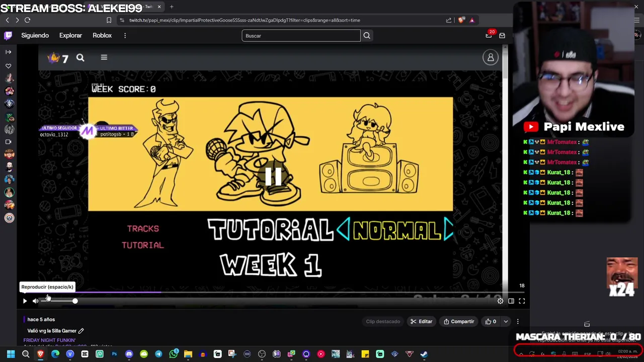Toggle fullscreen mode
The width and height of the screenshot is (644, 362).
(x=522, y=301)
